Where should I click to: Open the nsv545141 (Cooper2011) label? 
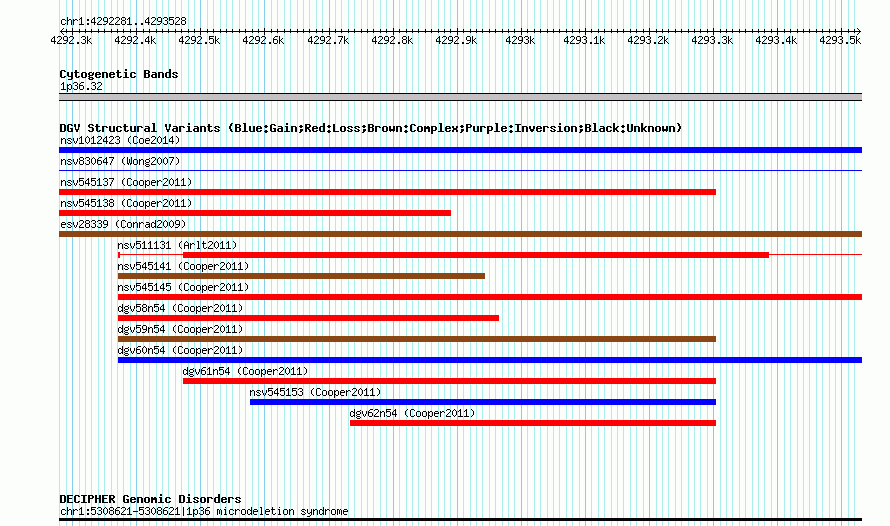183,266
